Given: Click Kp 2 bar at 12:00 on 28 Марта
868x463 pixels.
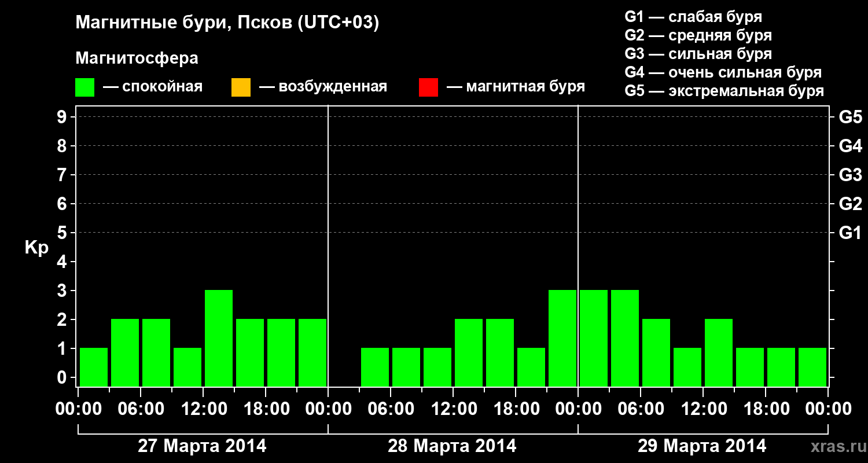Looking at the screenshot, I should coord(469,352).
